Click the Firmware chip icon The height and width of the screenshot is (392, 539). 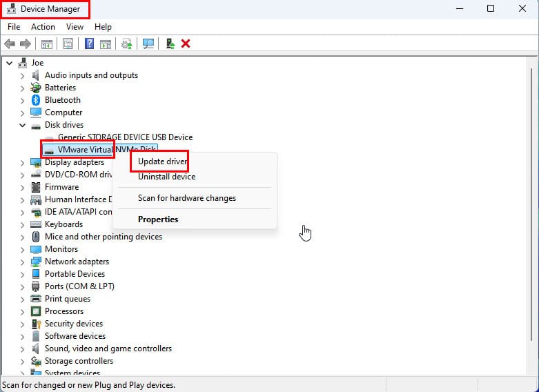(x=36, y=187)
